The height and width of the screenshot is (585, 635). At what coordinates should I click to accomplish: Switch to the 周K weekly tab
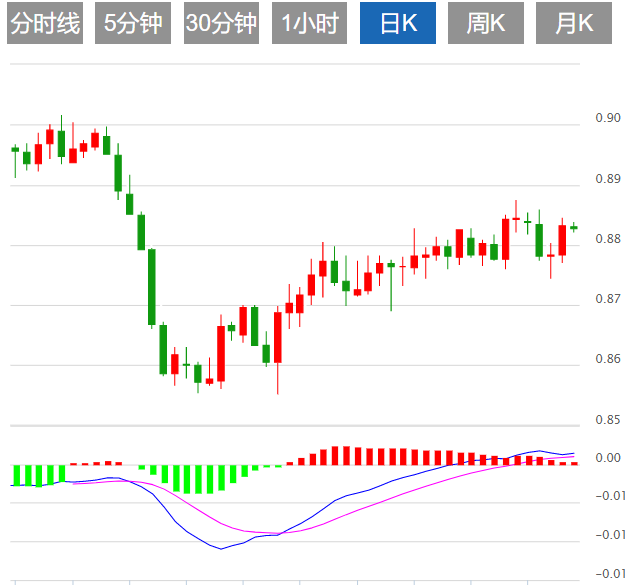click(486, 23)
